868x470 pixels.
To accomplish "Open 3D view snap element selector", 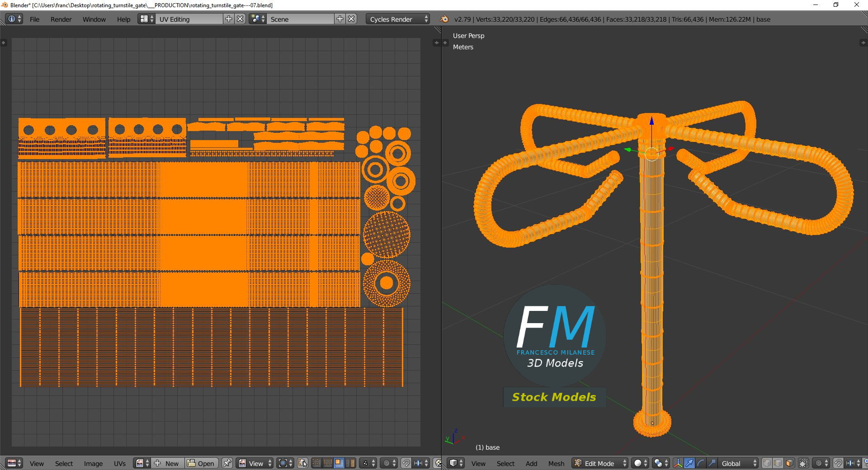I will tap(853, 463).
